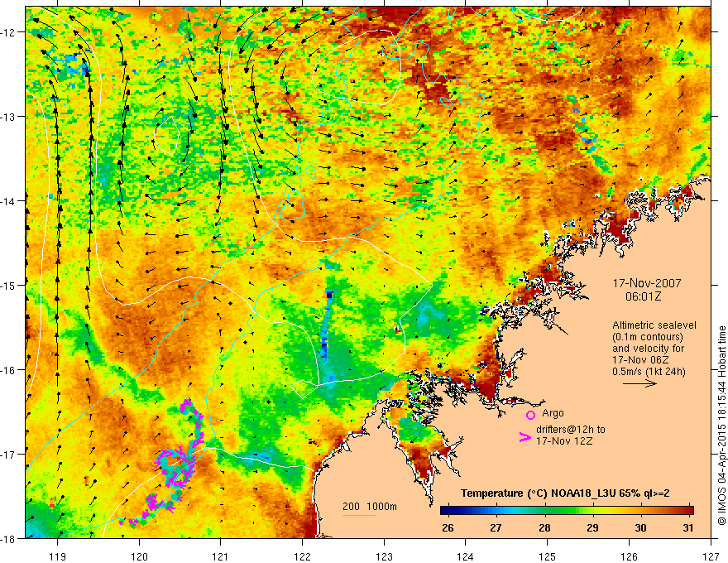Click latitude axis label -12

pos(9,32)
